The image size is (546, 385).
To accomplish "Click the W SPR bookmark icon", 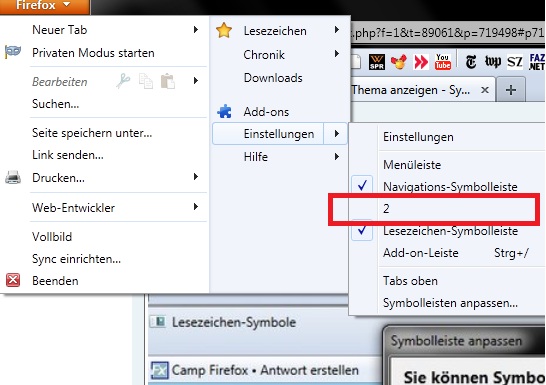I will click(376, 62).
